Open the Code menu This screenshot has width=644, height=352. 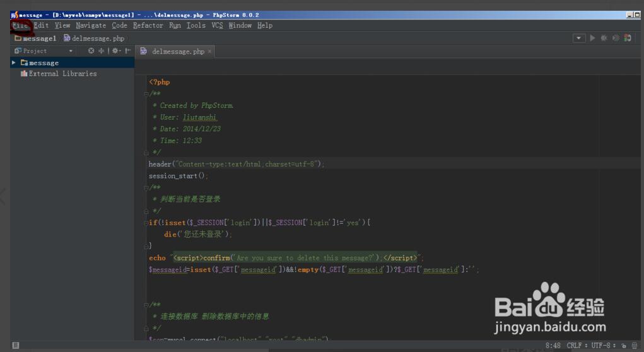click(x=119, y=25)
